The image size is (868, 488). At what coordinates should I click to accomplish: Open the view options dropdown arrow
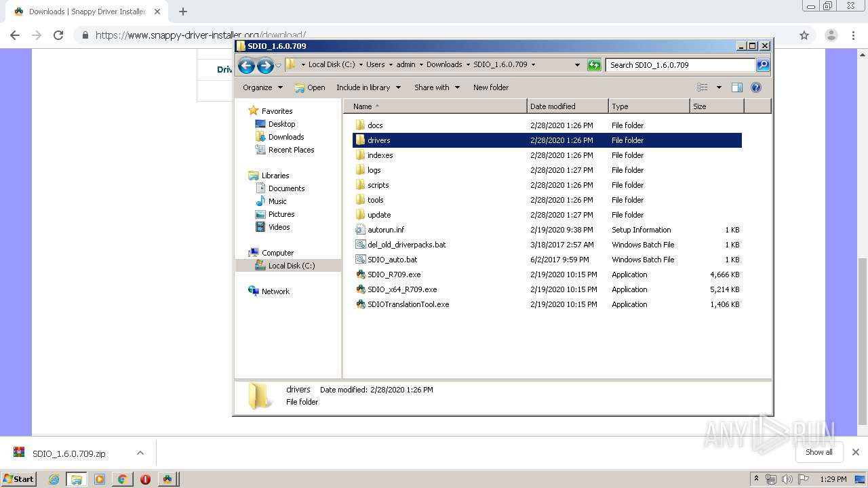719,87
